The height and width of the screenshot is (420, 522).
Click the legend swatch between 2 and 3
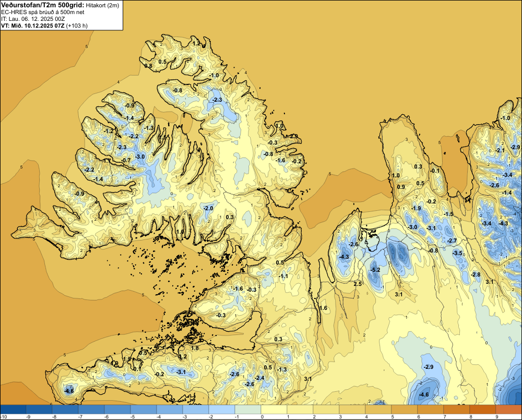326,410
